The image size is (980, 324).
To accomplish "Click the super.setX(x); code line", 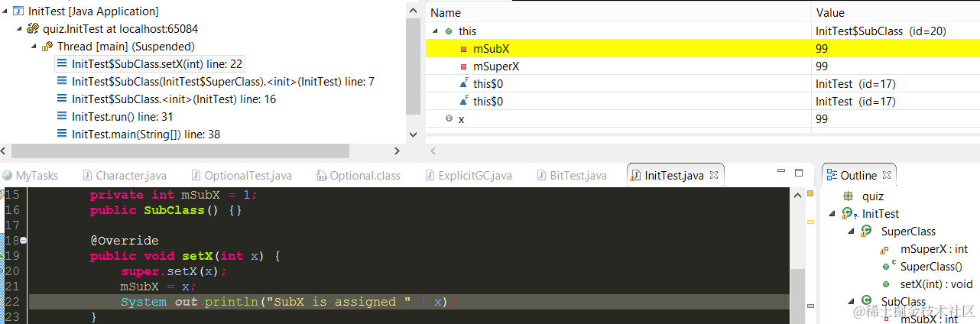I will [x=174, y=271].
